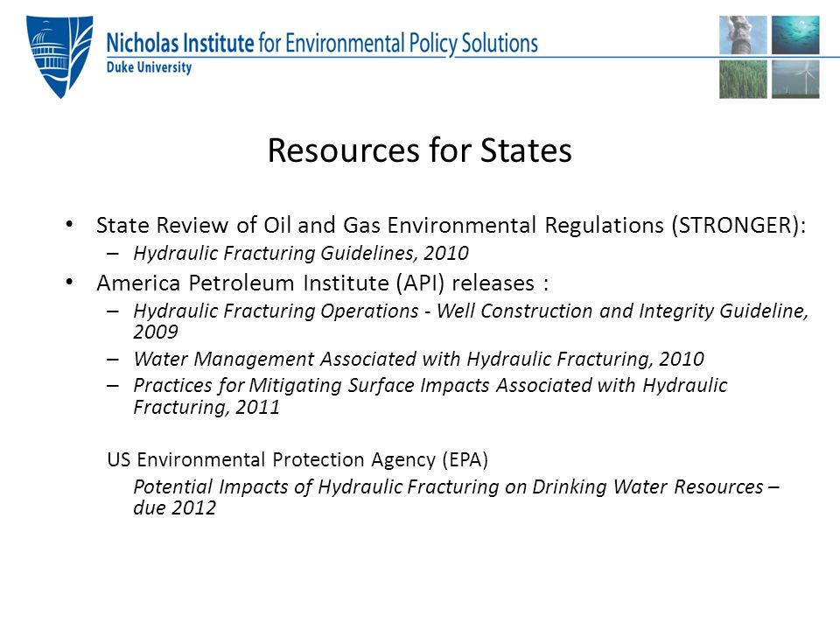This screenshot has width=840, height=630.
Task: Click the 'Nicholas Institute for Environmental Policy Solutions' heading
Action: pos(322,43)
